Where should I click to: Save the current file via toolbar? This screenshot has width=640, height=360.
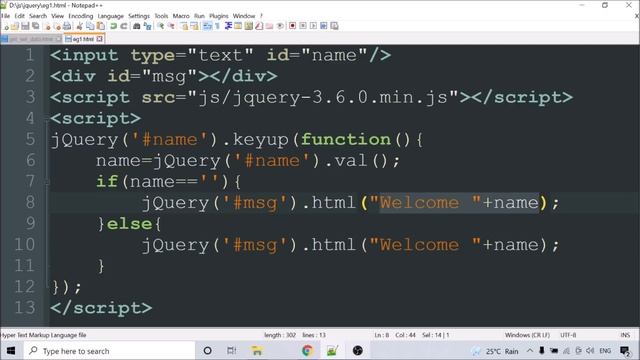(25, 26)
